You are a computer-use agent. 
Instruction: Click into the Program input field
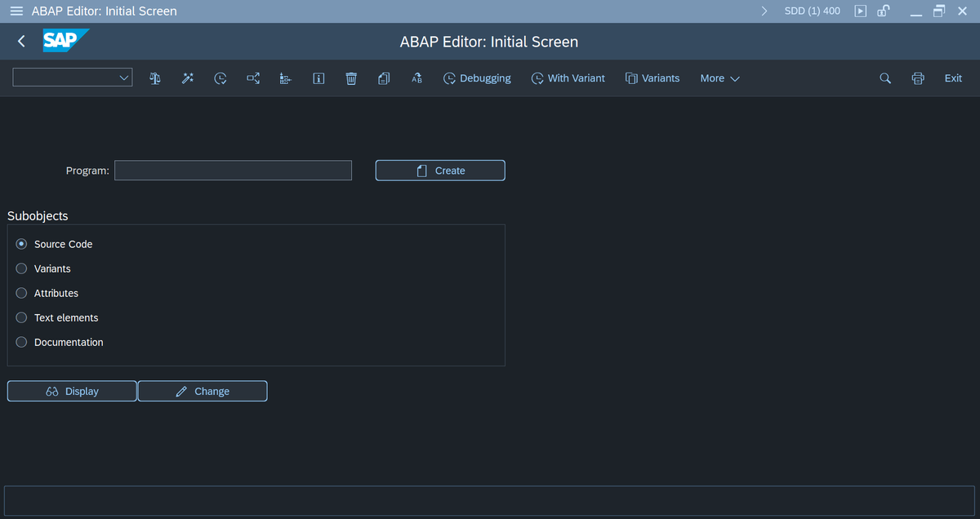click(233, 171)
